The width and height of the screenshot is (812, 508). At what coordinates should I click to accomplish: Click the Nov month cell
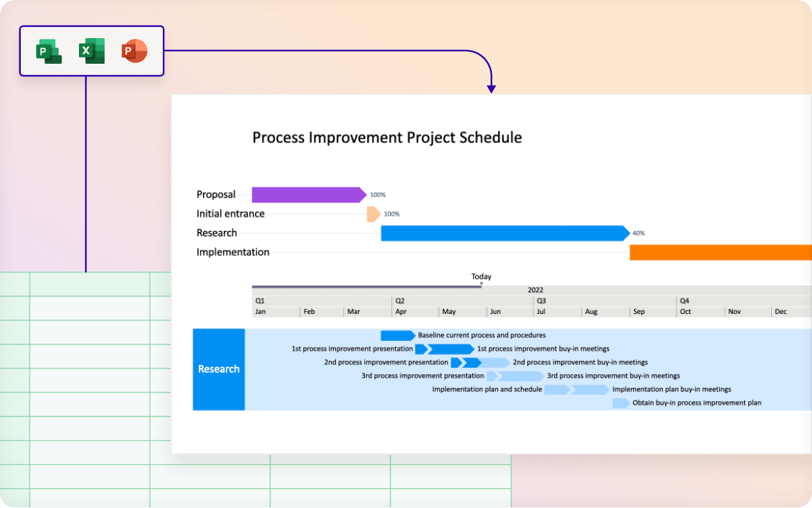tap(748, 312)
